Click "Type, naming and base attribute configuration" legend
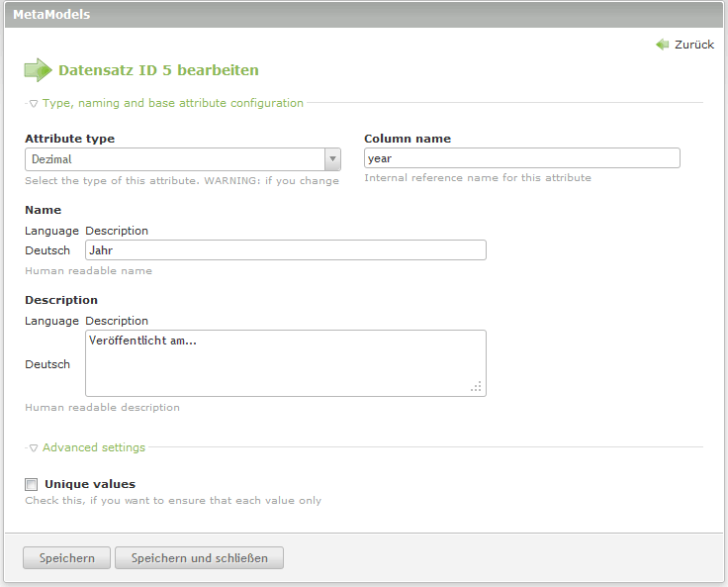Screen dimensions: 728x587 [x=172, y=103]
